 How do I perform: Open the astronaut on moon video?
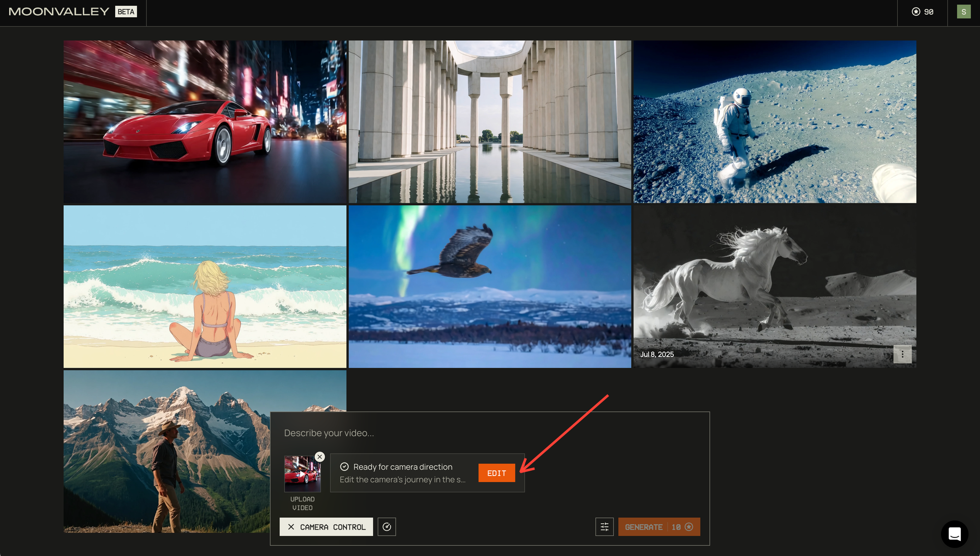(775, 122)
